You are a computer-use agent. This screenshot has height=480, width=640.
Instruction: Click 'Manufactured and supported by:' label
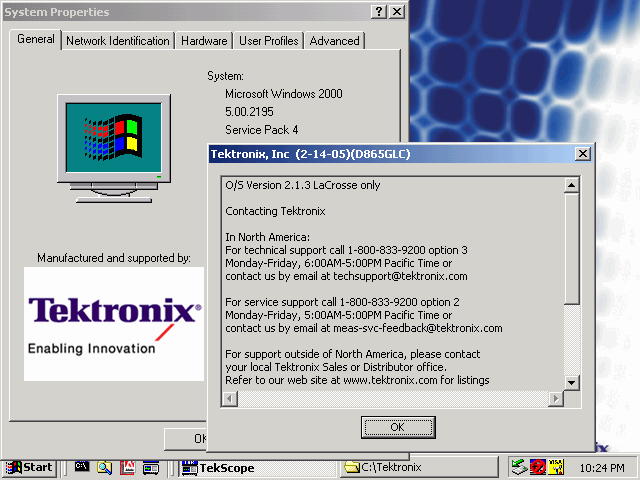(x=113, y=258)
